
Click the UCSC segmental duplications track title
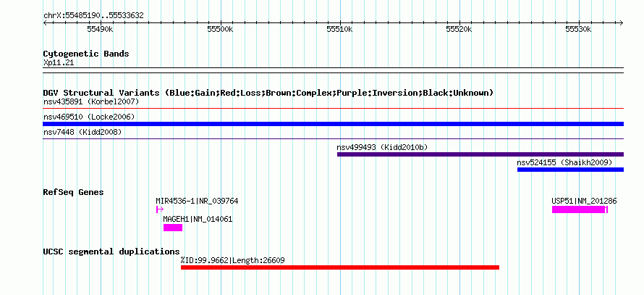[x=111, y=252]
